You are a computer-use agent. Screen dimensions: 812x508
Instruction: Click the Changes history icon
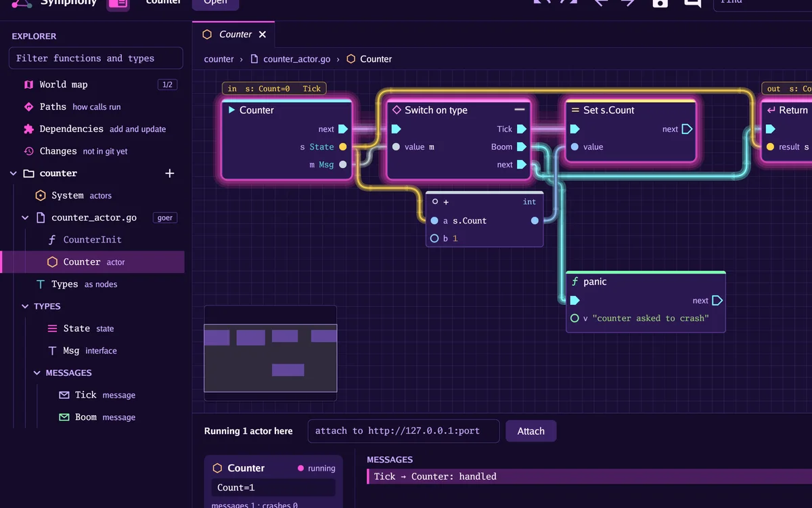click(x=28, y=151)
